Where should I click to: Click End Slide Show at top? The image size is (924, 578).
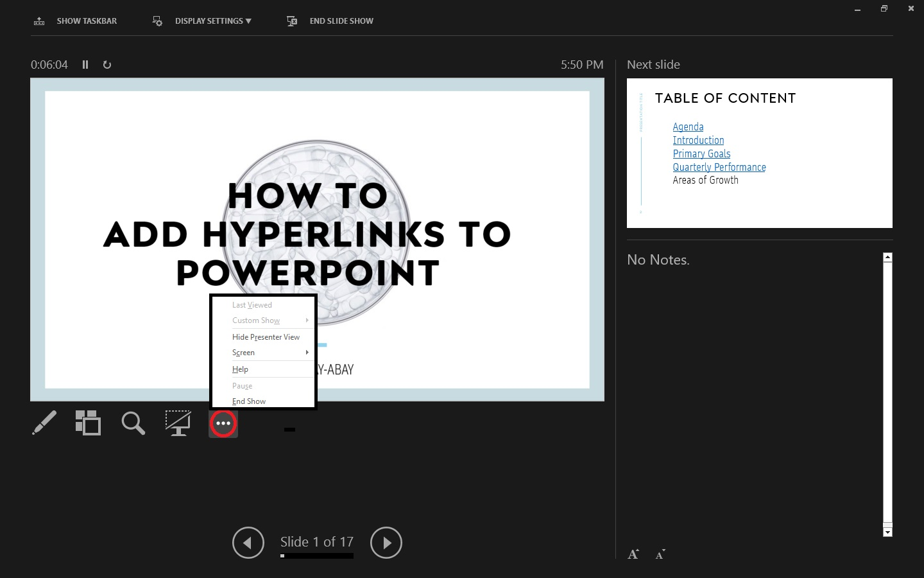click(x=330, y=21)
